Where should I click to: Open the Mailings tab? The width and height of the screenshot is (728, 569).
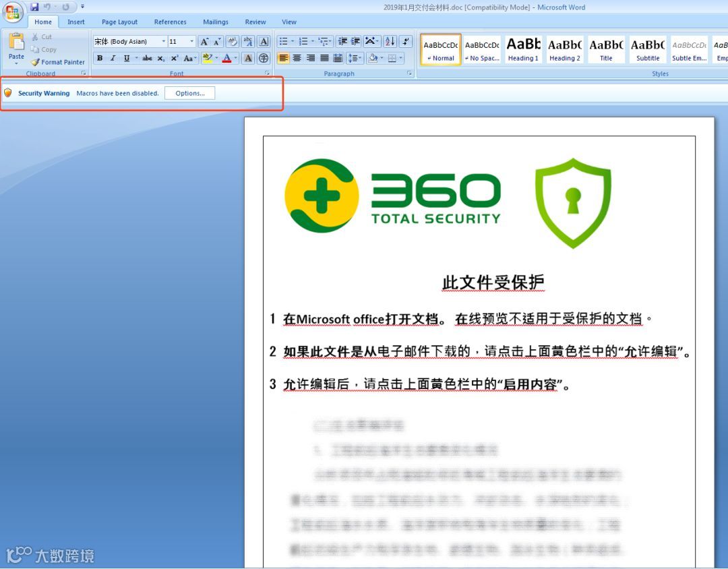216,22
